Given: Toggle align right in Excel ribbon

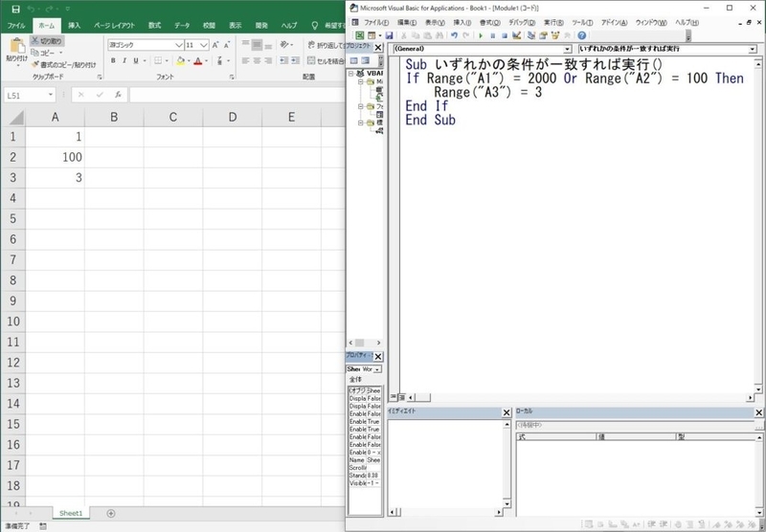Looking at the screenshot, I should coord(268,60).
